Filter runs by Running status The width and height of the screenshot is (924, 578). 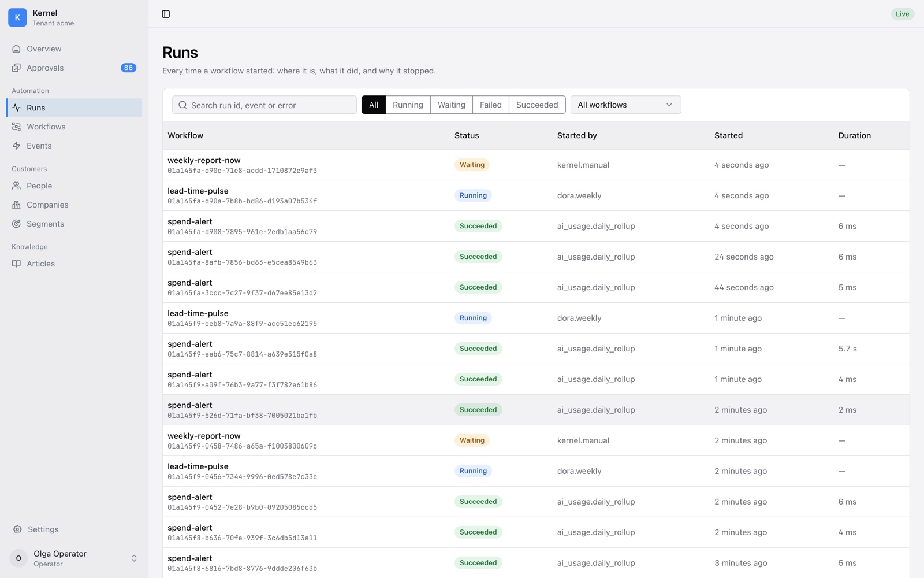[408, 105]
